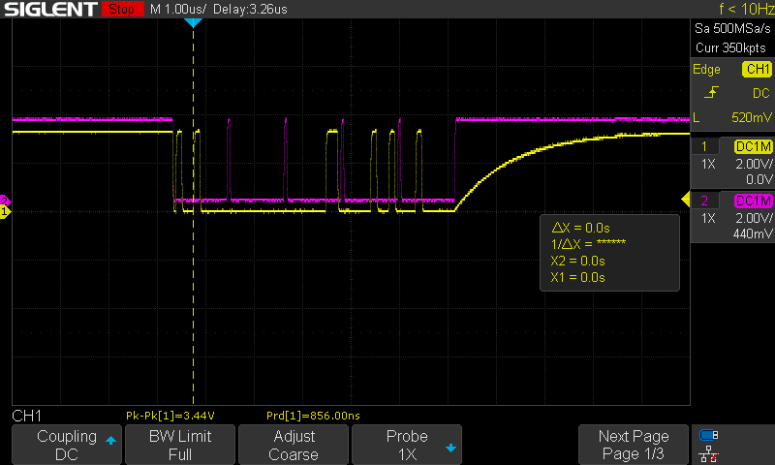Click the blue trigger position marker at top
Screen dimensions: 775x465
pos(193,23)
